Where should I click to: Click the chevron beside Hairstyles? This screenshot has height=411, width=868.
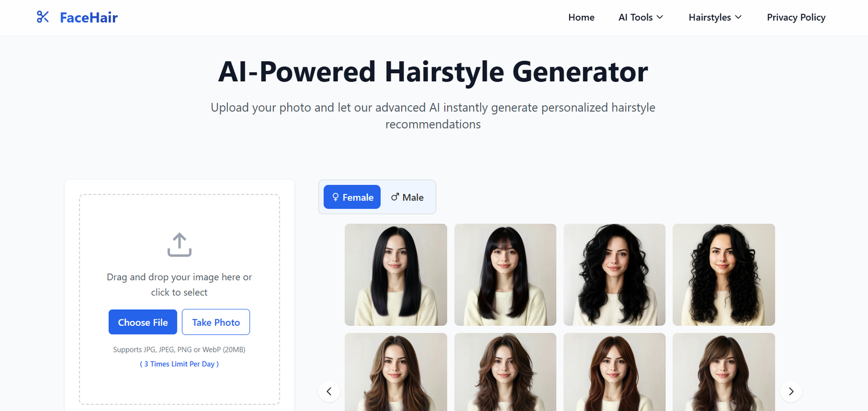pos(738,17)
